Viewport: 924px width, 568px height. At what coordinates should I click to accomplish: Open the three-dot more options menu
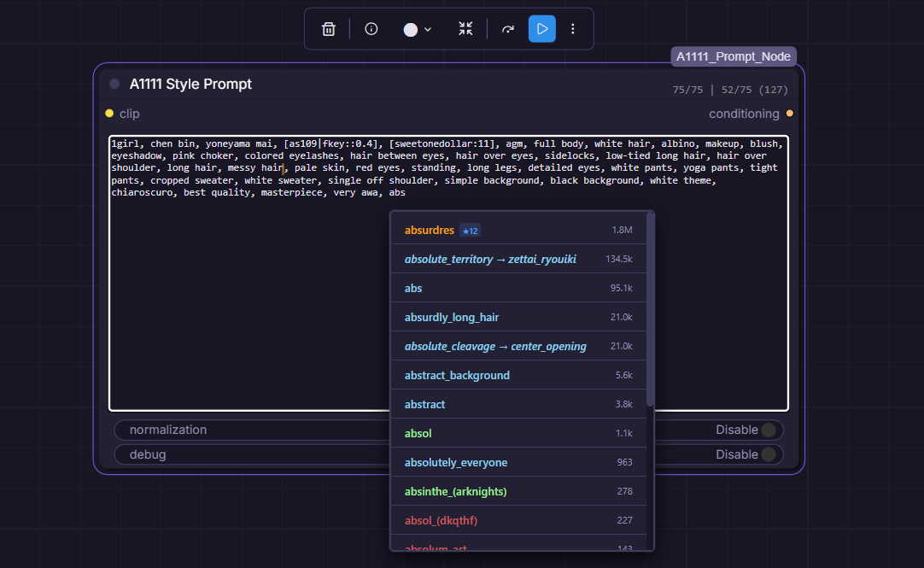point(573,29)
